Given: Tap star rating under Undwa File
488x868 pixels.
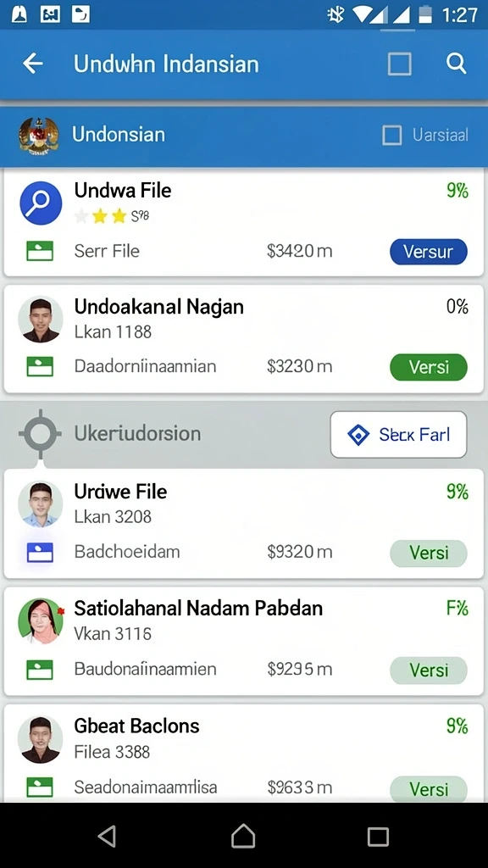Looking at the screenshot, I should click(x=111, y=216).
